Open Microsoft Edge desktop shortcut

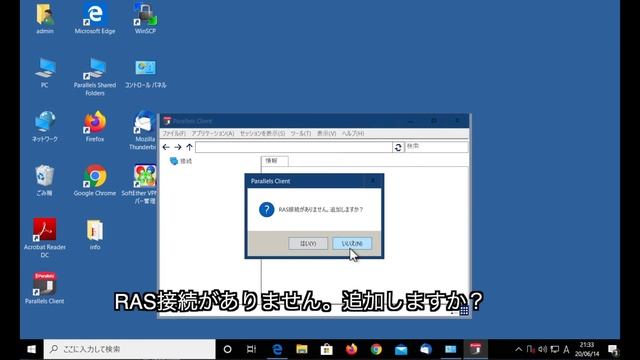(x=95, y=18)
